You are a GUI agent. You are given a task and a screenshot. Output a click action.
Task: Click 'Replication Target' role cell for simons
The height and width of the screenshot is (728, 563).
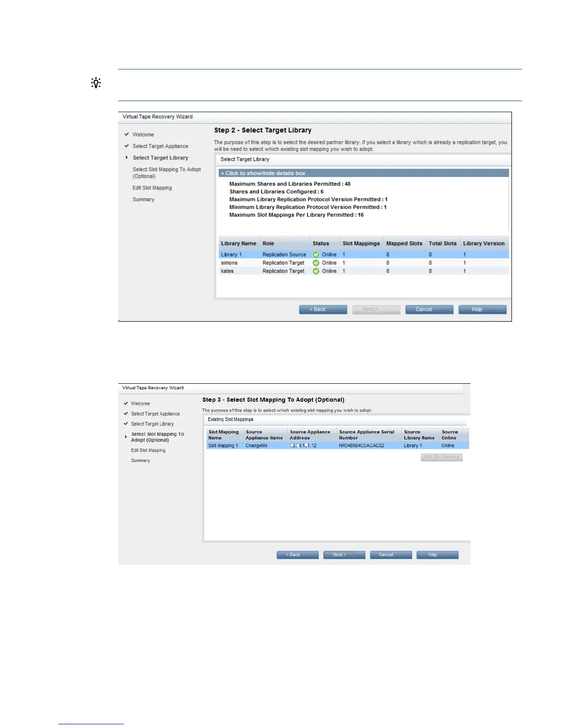click(x=283, y=263)
